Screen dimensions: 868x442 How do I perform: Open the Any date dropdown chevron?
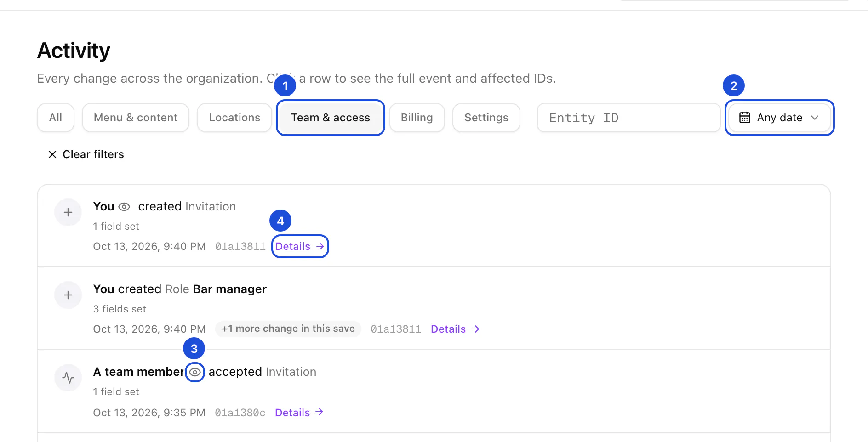point(815,118)
